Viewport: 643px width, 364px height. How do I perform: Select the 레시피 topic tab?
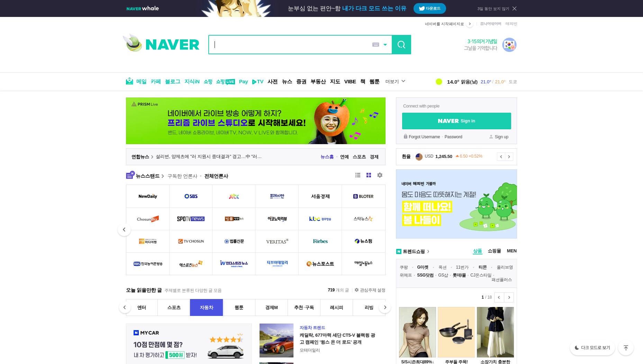pyautogui.click(x=336, y=307)
